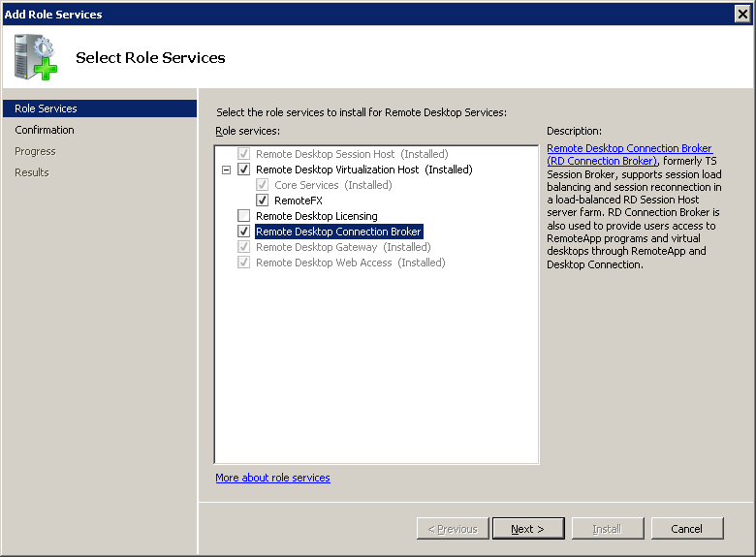756x557 pixels.
Task: Select the RemoteFX row label
Action: pos(299,201)
